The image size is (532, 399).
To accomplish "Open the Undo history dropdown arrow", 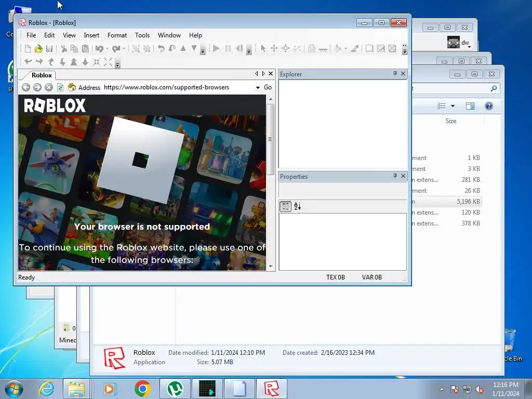I will [107, 48].
